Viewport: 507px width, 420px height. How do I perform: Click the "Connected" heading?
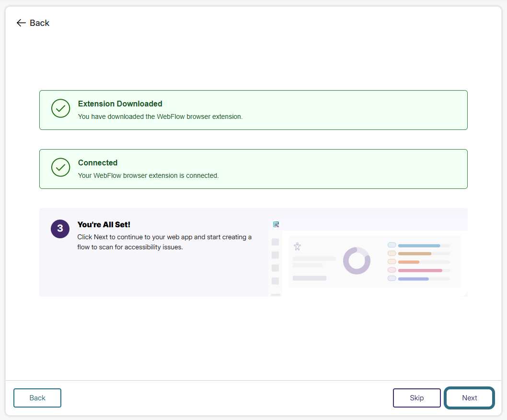click(98, 163)
